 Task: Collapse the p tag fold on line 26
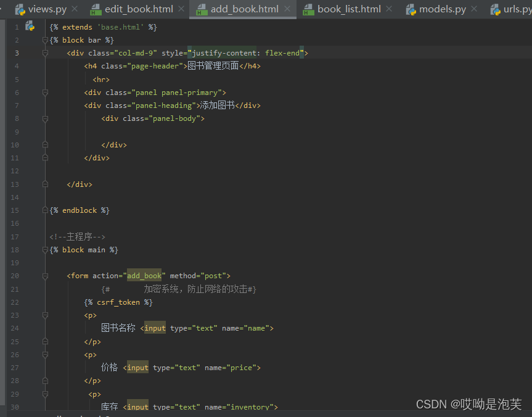(x=45, y=355)
